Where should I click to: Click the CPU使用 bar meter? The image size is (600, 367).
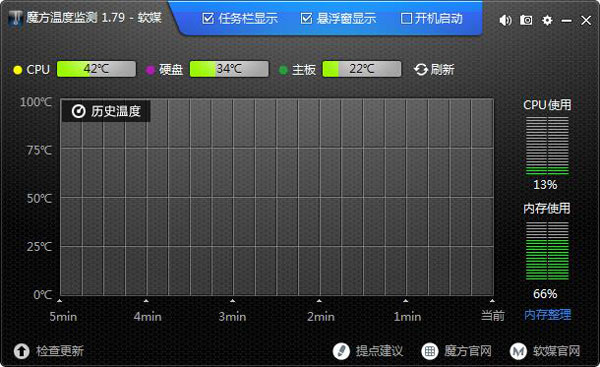click(547, 146)
